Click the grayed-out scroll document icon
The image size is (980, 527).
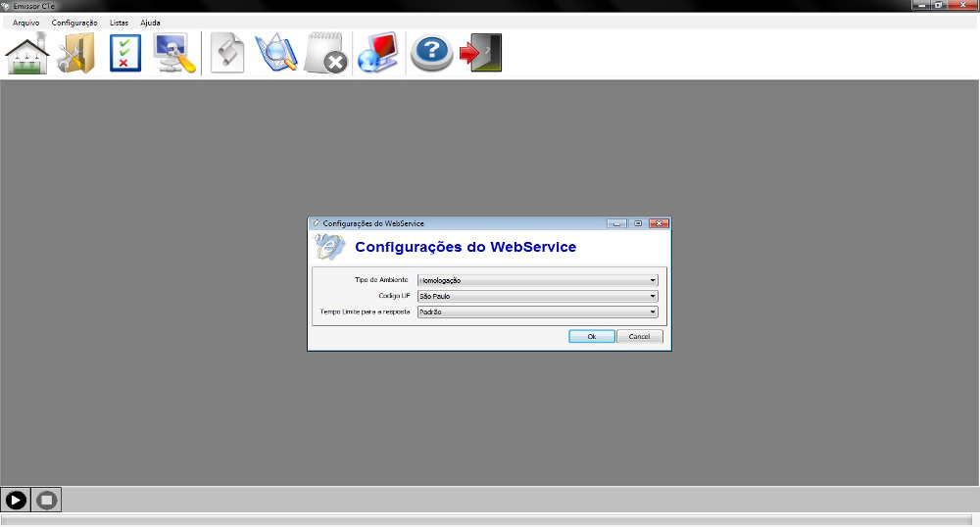(227, 54)
